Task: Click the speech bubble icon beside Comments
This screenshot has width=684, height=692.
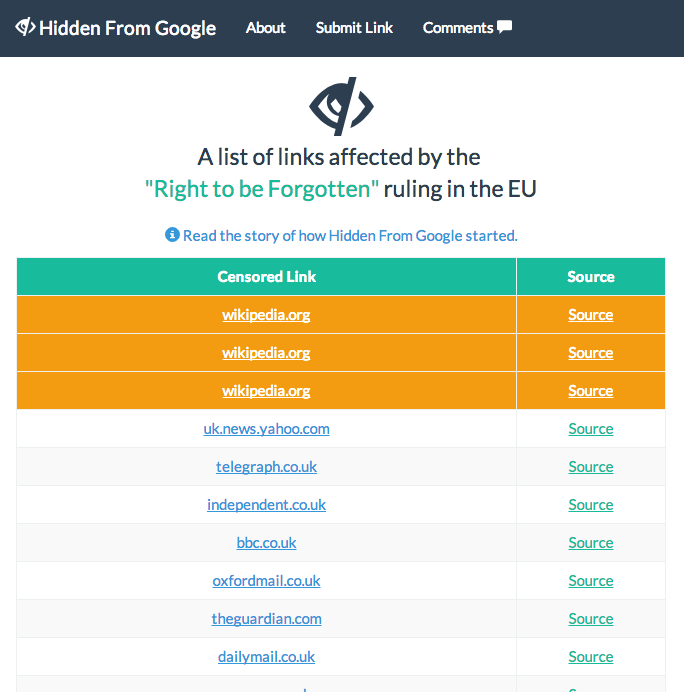Action: tap(504, 27)
